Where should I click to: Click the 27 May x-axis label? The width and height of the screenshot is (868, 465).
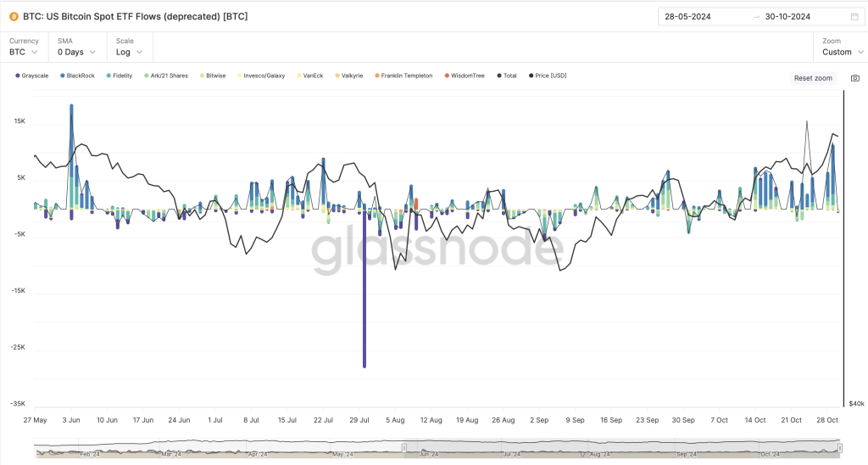(x=35, y=420)
